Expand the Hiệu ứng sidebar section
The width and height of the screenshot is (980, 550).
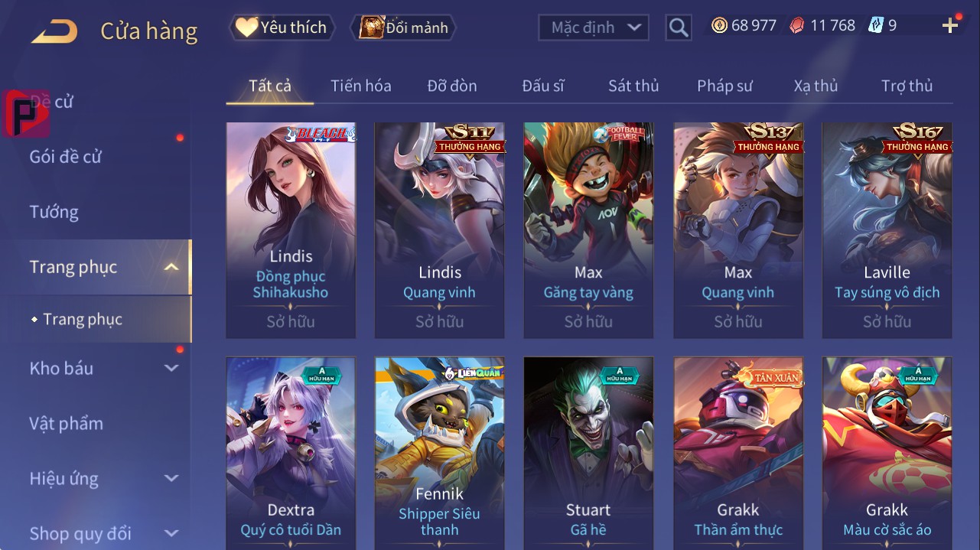(171, 479)
